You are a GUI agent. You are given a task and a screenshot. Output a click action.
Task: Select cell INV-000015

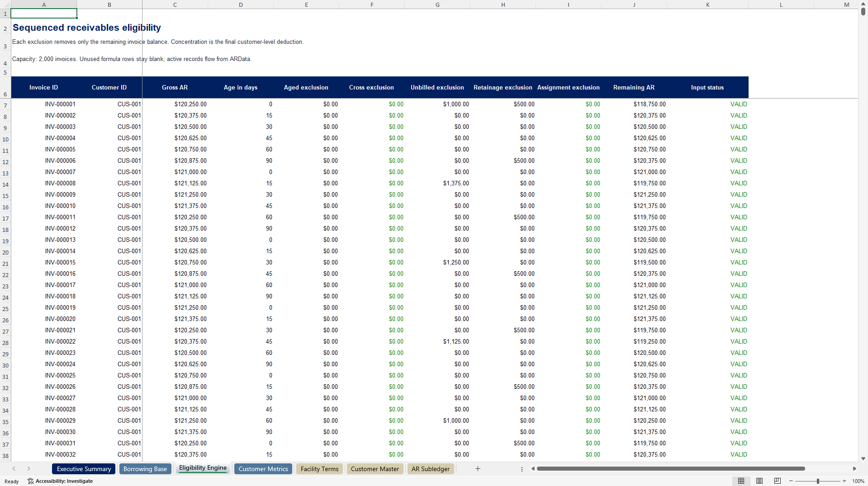click(44, 262)
